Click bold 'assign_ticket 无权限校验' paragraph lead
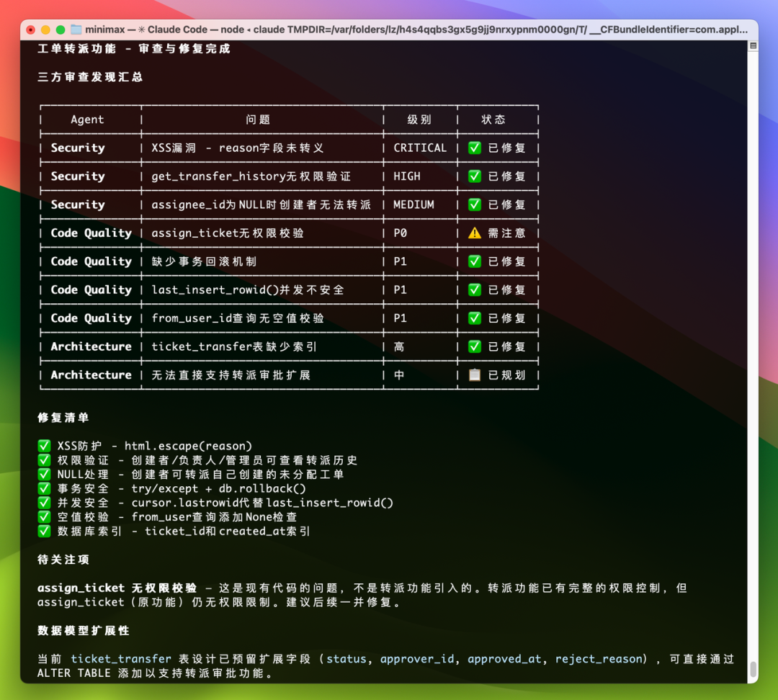Screen dimensions: 778x700 (117, 588)
